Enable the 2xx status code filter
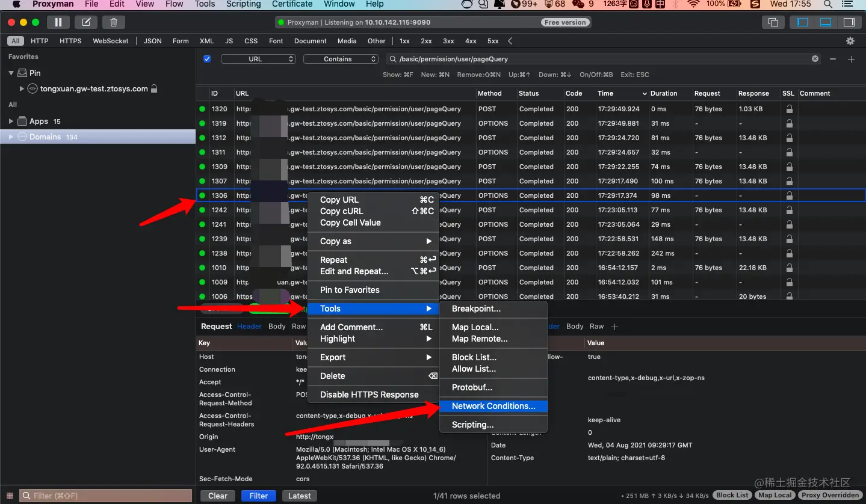This screenshot has height=504, width=866. [x=426, y=41]
